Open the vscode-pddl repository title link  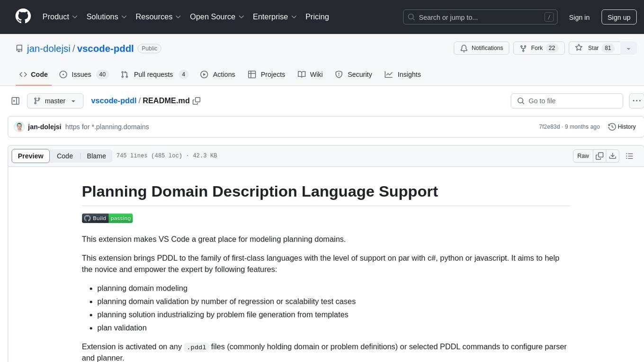105,48
